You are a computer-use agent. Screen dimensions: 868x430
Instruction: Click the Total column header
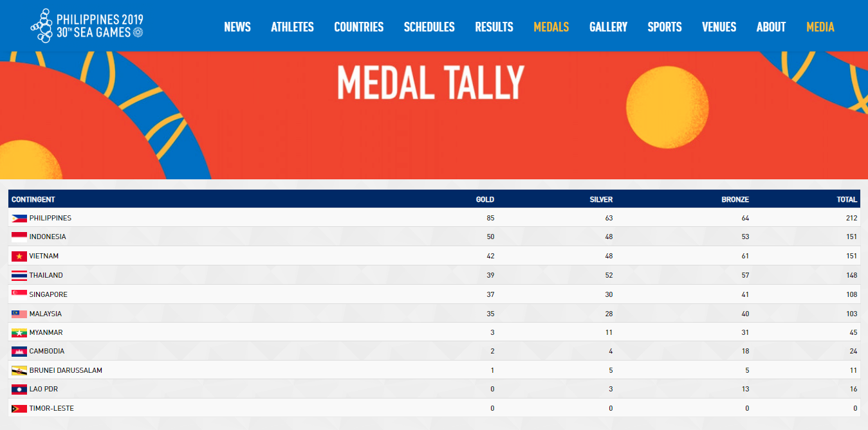[x=847, y=199]
